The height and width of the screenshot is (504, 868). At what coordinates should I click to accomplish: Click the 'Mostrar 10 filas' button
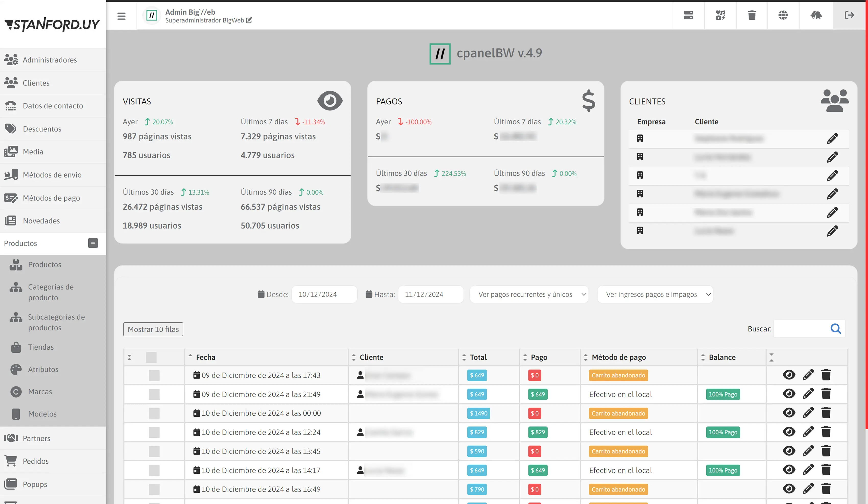153,329
